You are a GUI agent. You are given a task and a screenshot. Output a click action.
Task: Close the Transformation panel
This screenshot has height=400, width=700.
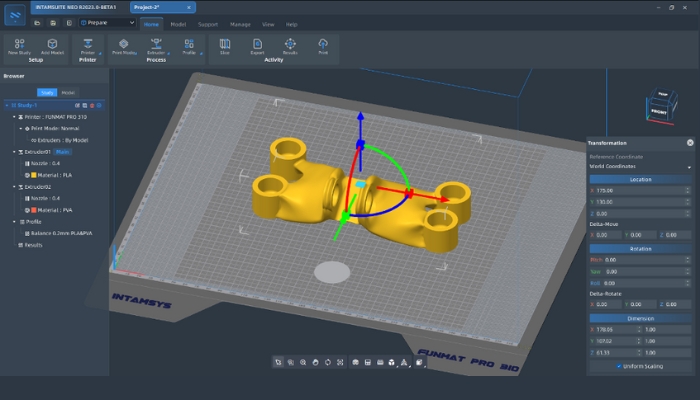pyautogui.click(x=690, y=143)
